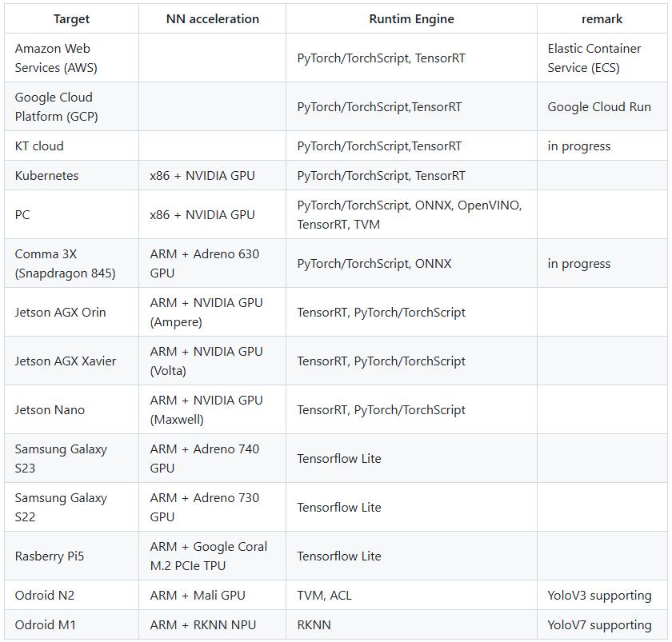Click the NN acceleration column header
Image resolution: width=672 pixels, height=642 pixels.
coord(212,18)
